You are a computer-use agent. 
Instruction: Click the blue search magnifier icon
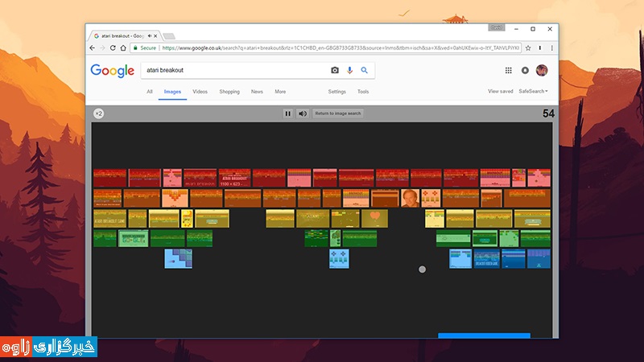(364, 71)
